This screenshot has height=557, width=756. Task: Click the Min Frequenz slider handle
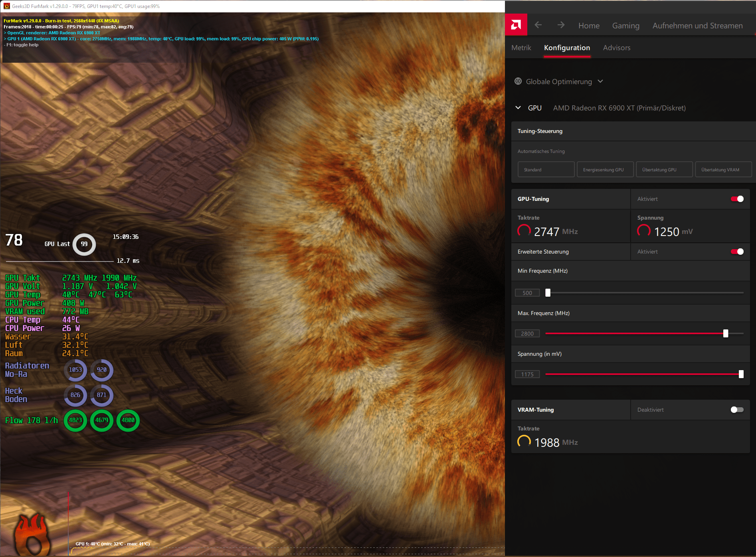coord(548,293)
